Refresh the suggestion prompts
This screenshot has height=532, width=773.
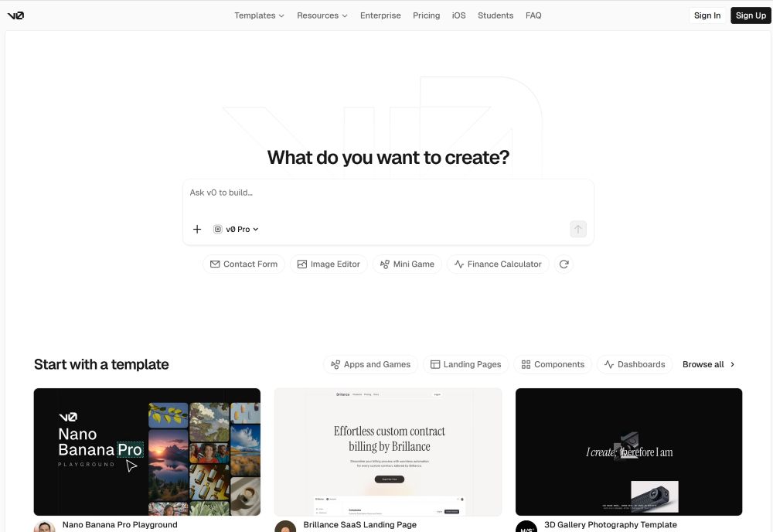564,264
